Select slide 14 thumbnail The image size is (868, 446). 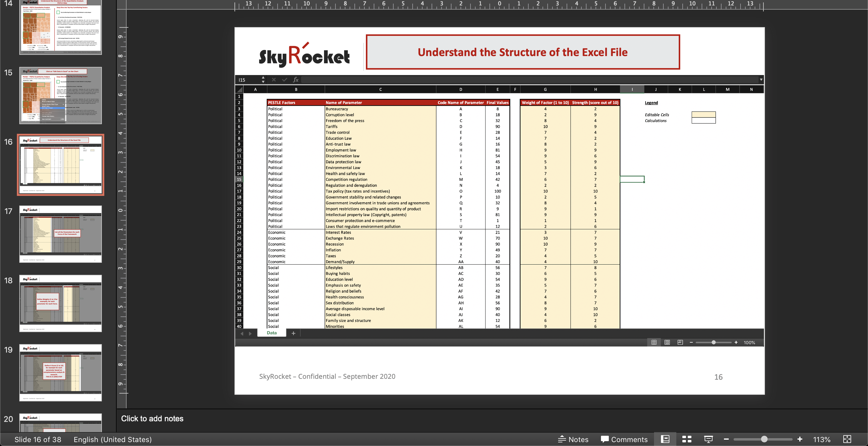(x=61, y=27)
